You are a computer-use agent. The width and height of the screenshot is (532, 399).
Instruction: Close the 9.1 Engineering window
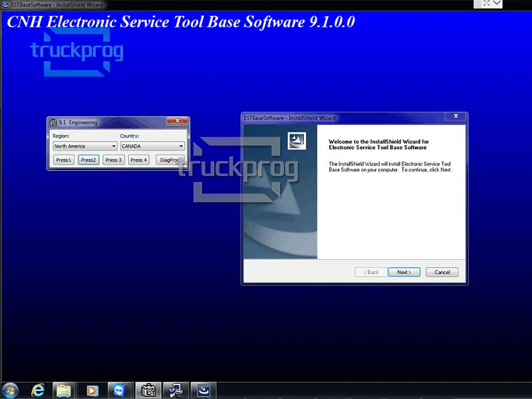point(177,121)
